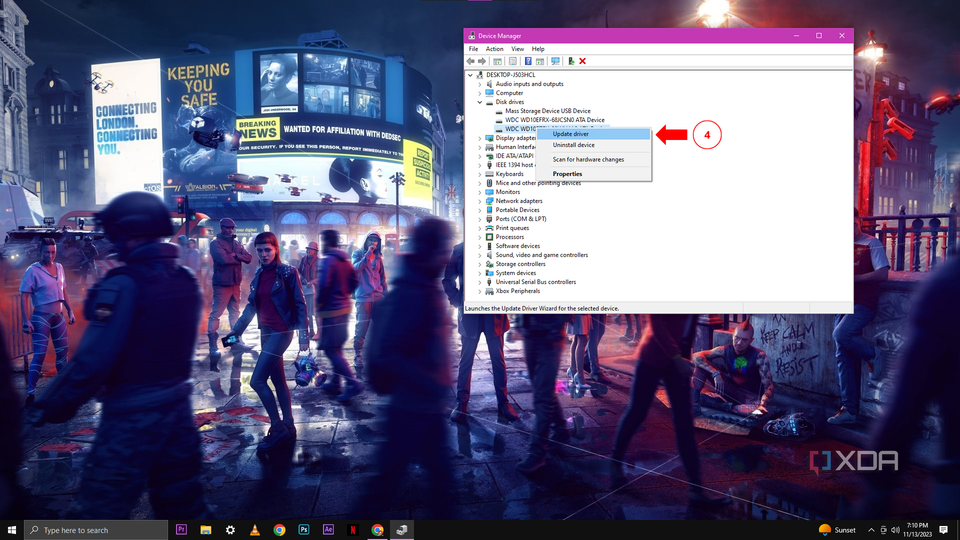960x540 pixels.
Task: Select WDC WD10EFRX-68JCSN0 ATA Device
Action: [555, 120]
